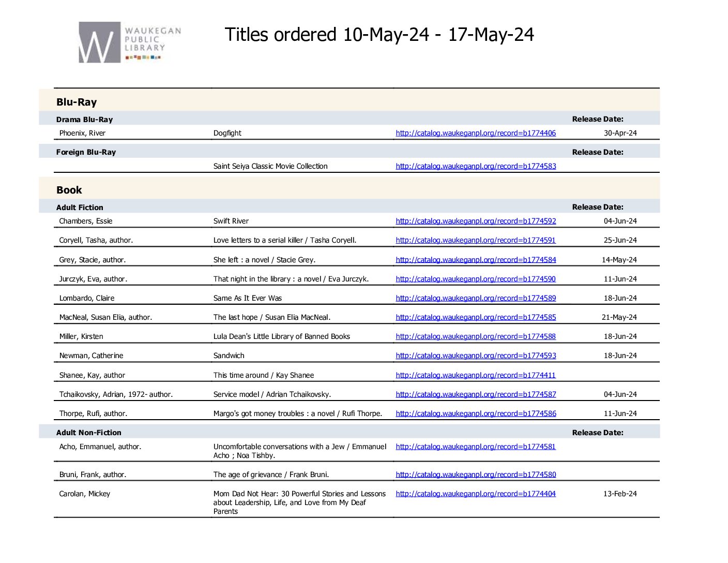
Task: Select title 'Swift River'
Action: (x=231, y=221)
